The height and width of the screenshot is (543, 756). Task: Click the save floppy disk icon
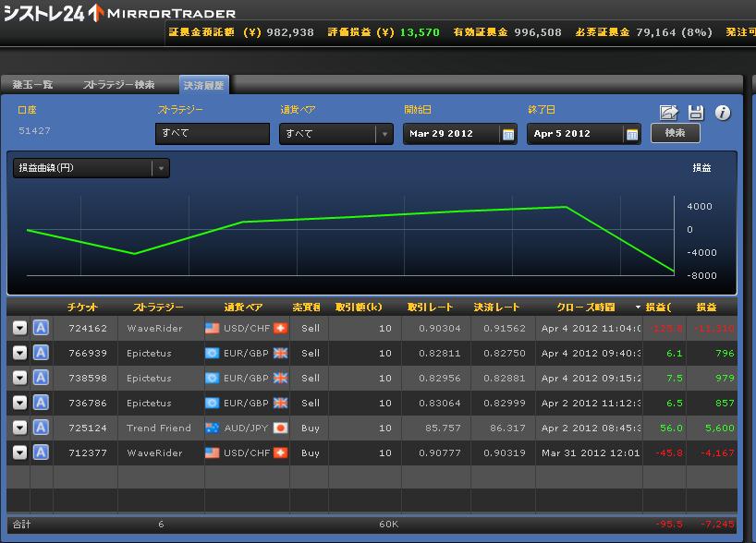(x=696, y=113)
